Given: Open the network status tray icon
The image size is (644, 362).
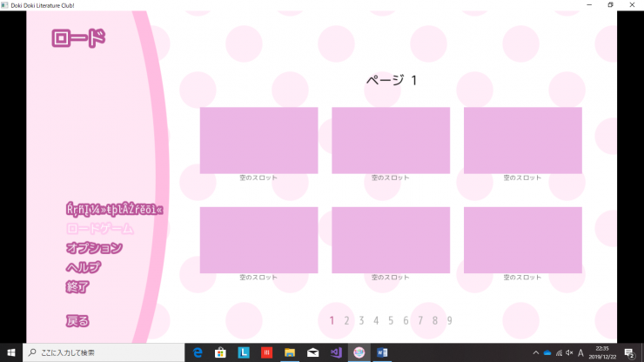Looking at the screenshot, I should 559,352.
